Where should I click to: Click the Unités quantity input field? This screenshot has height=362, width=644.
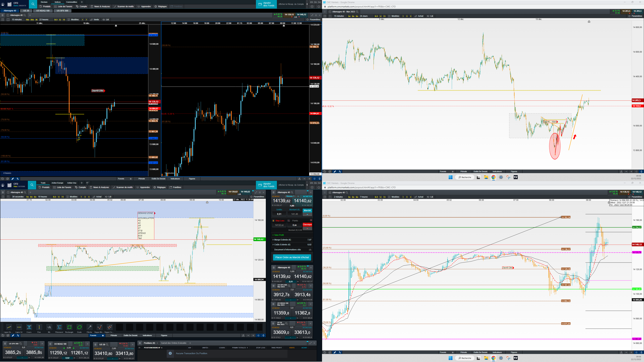coord(279,214)
